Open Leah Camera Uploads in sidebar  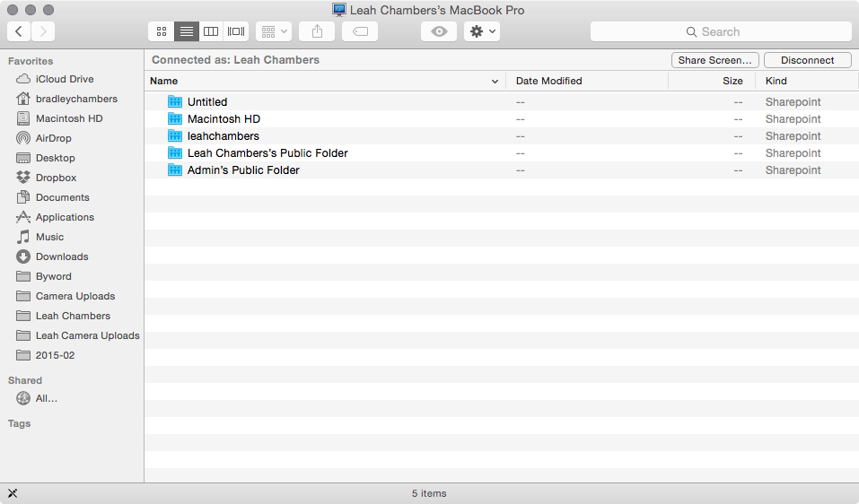tap(87, 335)
